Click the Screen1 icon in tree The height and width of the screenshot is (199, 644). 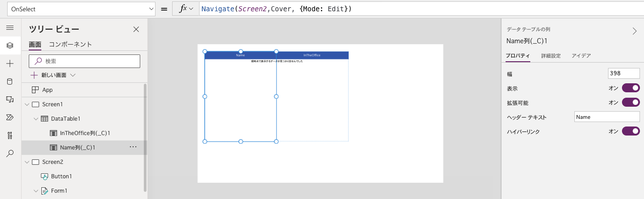coord(36,104)
